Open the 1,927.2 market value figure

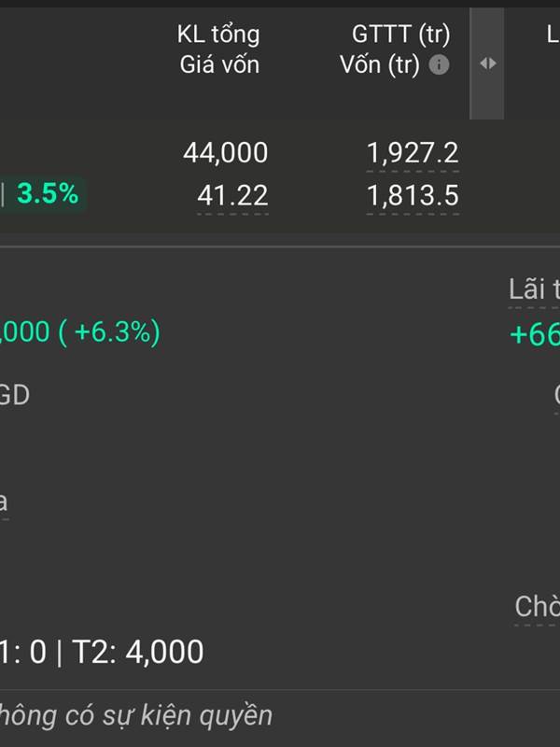tap(413, 153)
